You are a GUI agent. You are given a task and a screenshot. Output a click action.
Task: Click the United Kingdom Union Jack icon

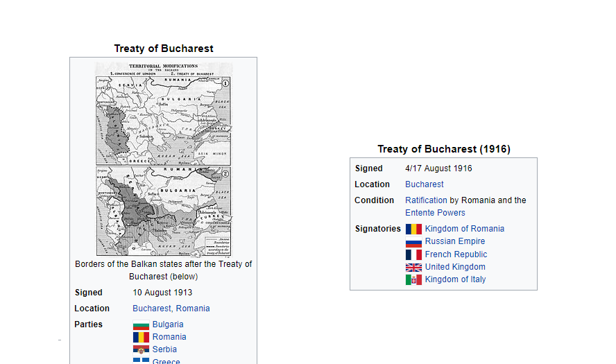[x=413, y=268]
